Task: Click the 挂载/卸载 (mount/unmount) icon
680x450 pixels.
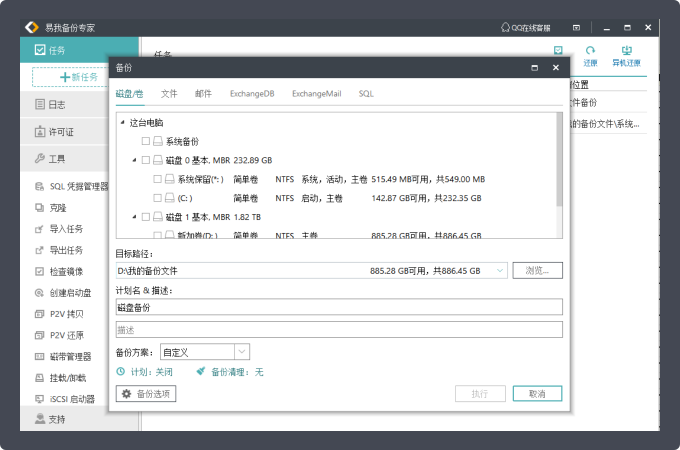Action: click(x=39, y=378)
